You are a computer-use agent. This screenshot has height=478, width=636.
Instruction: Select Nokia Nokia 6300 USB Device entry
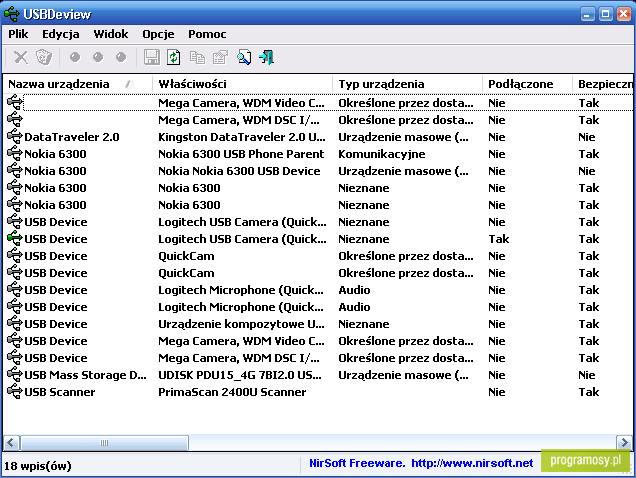[239, 171]
